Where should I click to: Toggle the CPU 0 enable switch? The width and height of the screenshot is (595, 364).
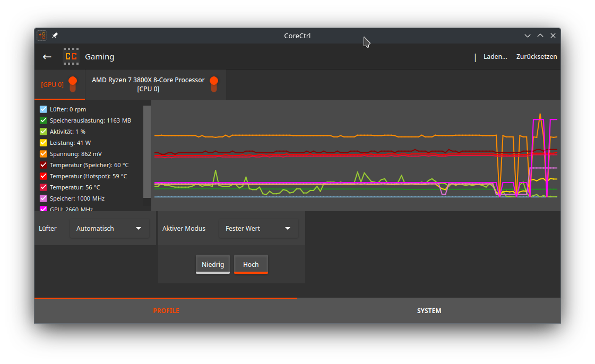214,84
